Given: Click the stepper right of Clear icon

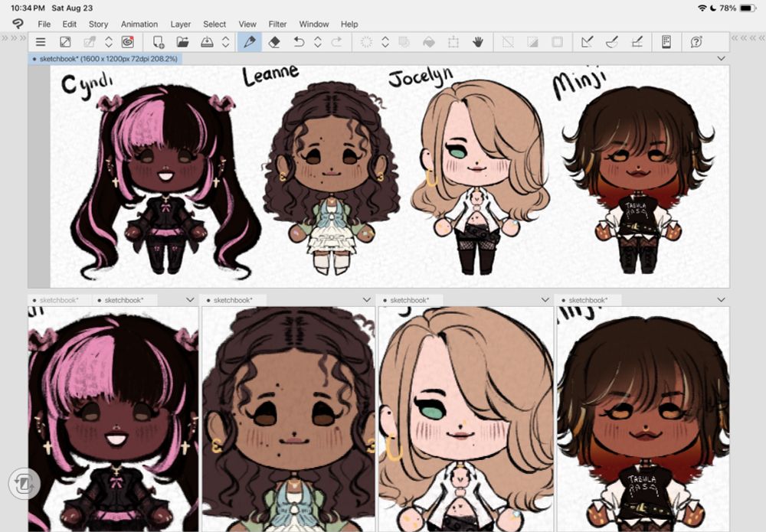Looking at the screenshot, I should 385,42.
